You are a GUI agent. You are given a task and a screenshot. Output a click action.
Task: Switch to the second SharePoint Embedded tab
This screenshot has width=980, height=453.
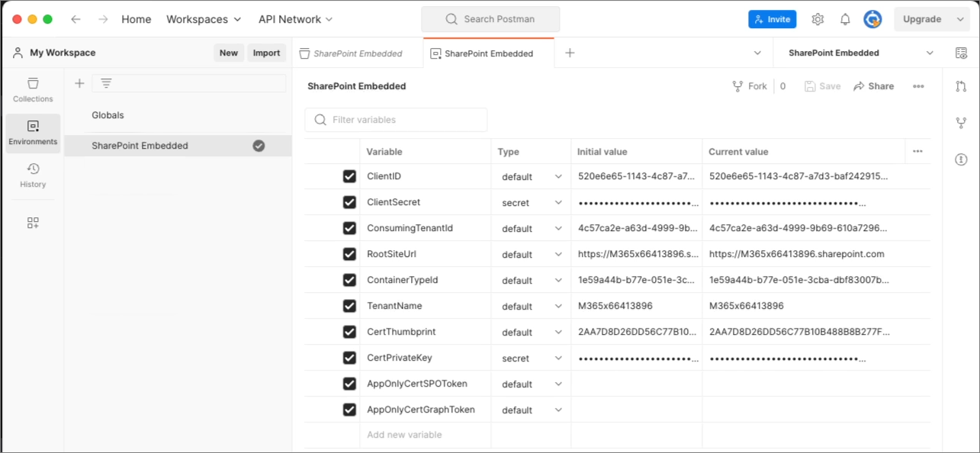tap(488, 53)
